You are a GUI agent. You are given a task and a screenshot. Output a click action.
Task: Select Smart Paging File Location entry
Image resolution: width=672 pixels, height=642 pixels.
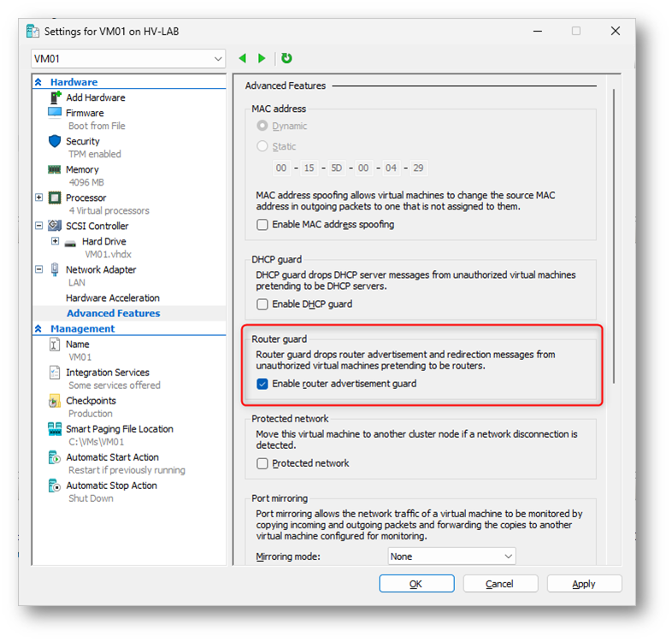(x=120, y=429)
